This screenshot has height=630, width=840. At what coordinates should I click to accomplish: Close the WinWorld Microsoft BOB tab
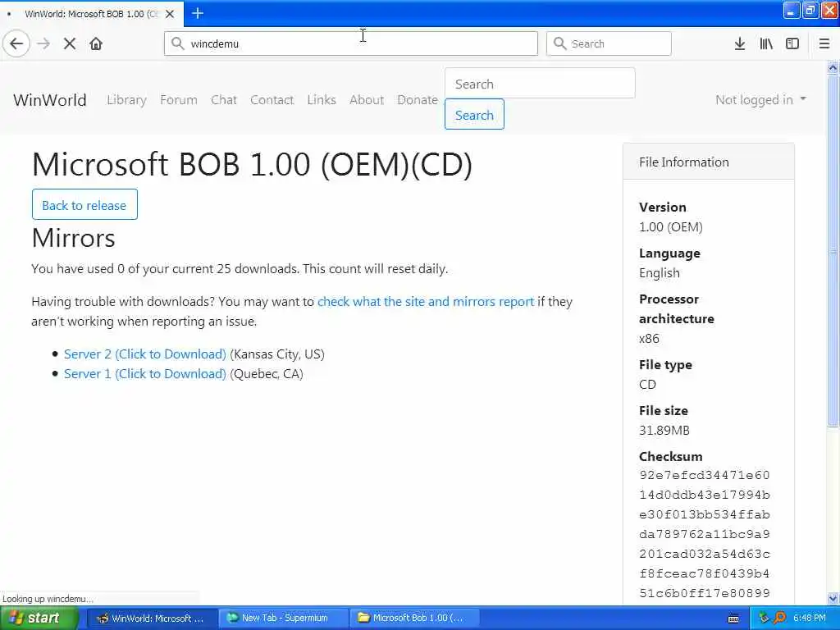[170, 14]
